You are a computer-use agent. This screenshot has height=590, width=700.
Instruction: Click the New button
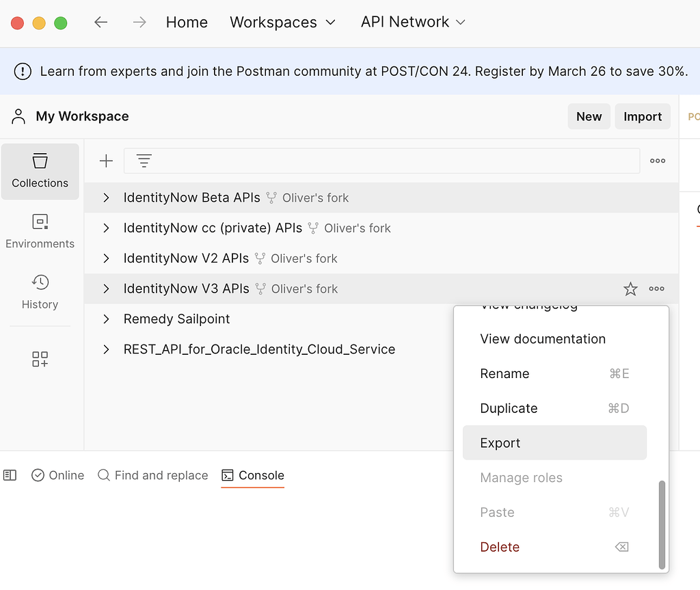[x=589, y=116]
